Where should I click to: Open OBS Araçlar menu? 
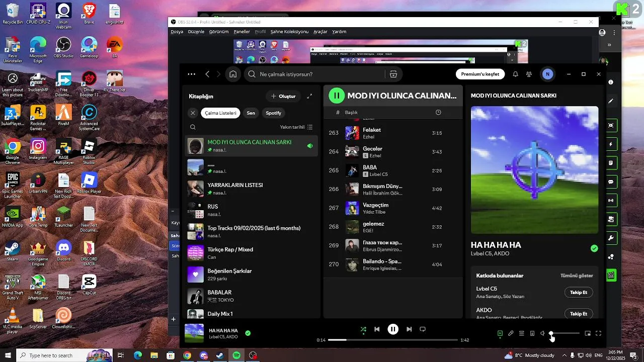[x=320, y=32]
